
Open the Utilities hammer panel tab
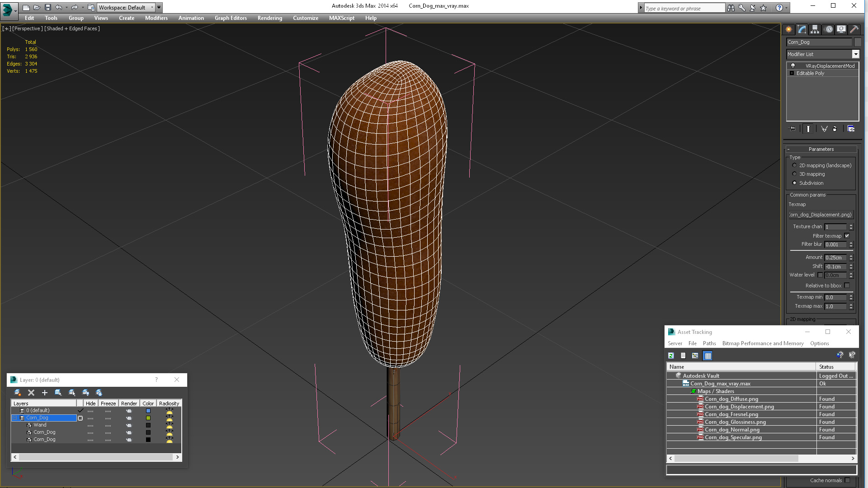click(x=854, y=29)
